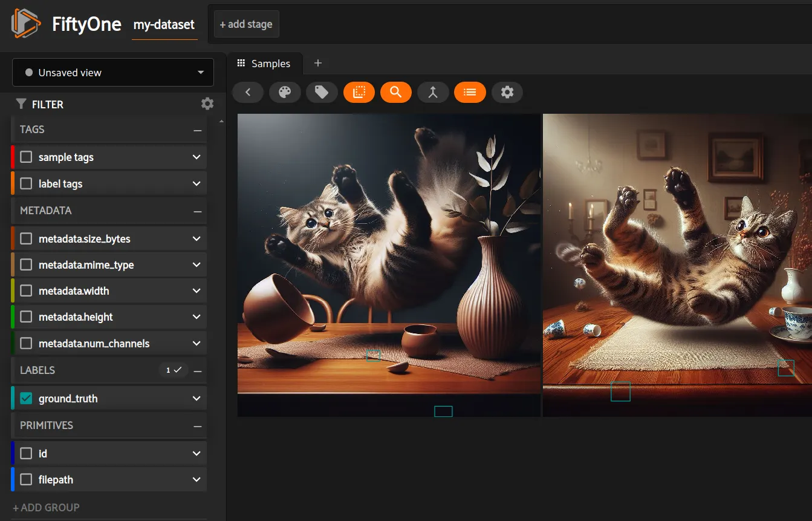Viewport: 812px width, 521px height.
Task: Select the tag samples icon
Action: [322, 92]
